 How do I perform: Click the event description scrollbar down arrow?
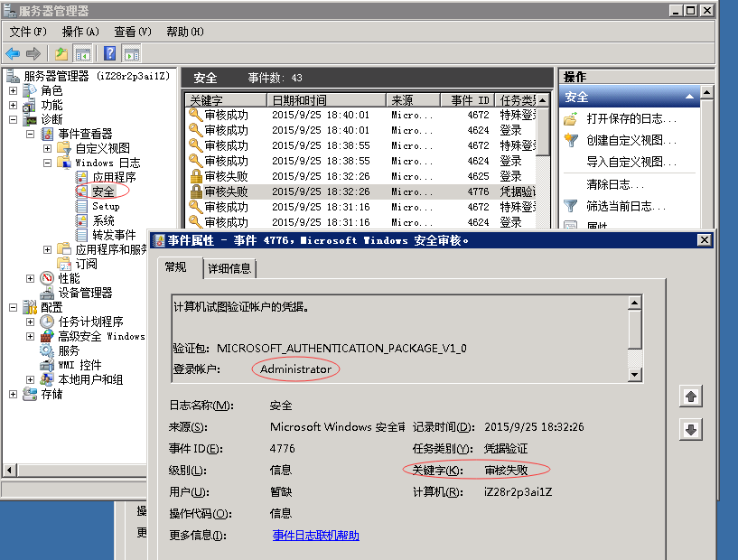click(635, 374)
